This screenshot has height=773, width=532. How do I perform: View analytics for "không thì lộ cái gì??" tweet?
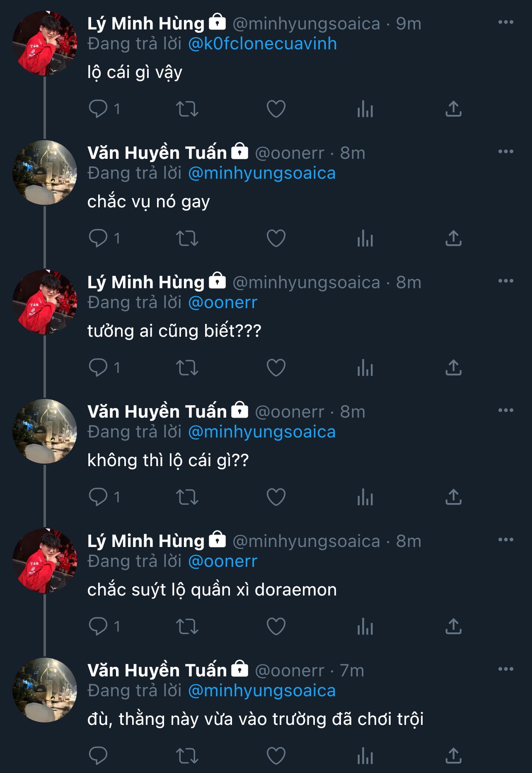coord(365,497)
